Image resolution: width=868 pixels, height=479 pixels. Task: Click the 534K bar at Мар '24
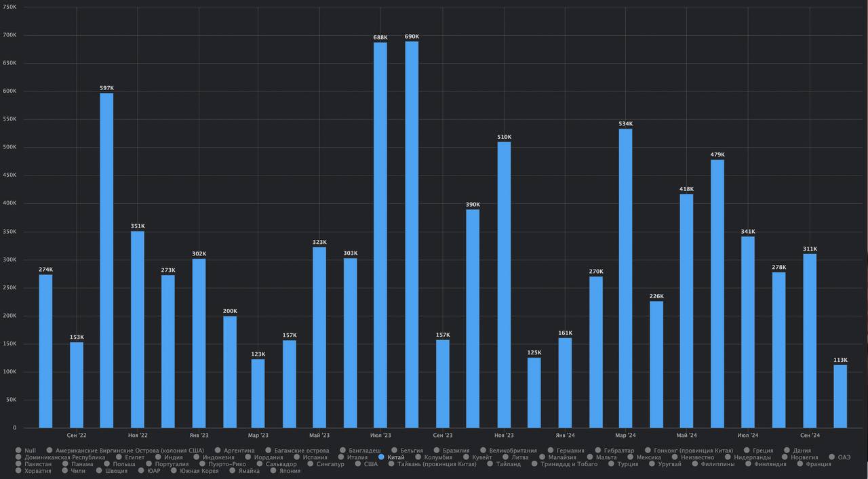(625, 278)
